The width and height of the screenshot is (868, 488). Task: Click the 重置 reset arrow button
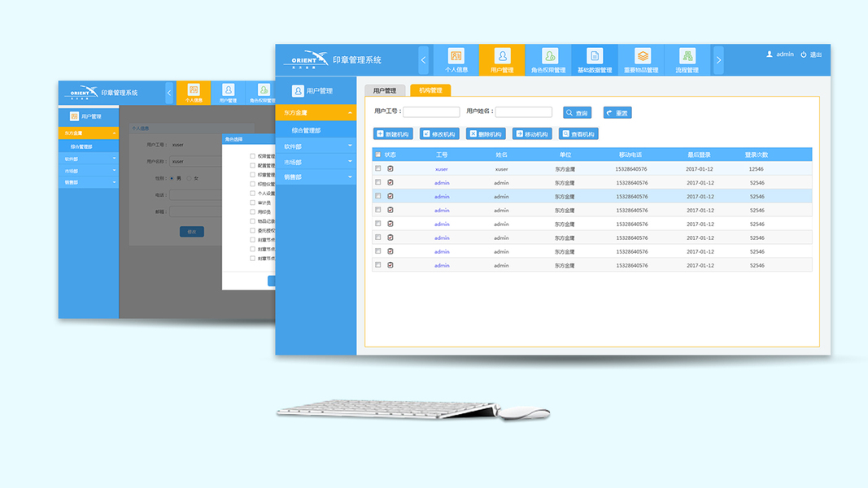(x=617, y=113)
